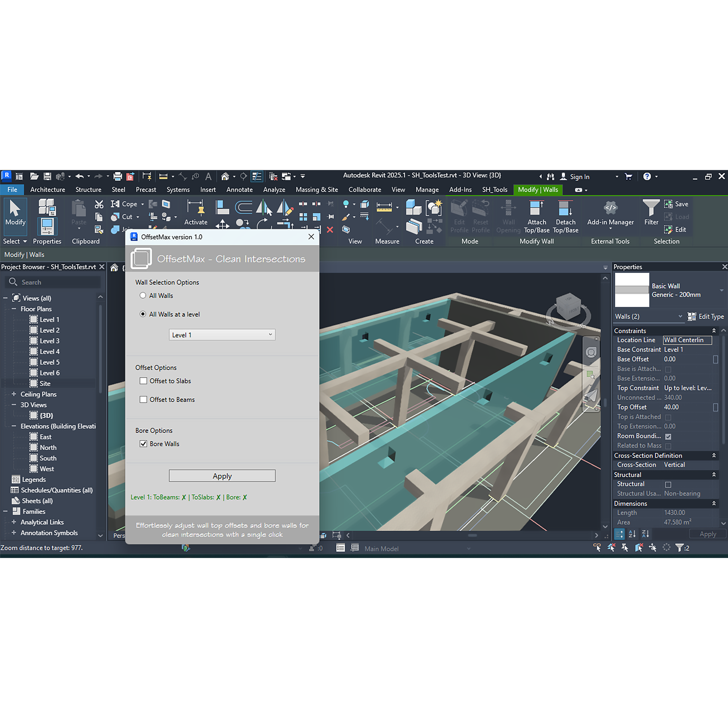
Task: Expand the Ceiling Plans tree node
Action: point(14,394)
